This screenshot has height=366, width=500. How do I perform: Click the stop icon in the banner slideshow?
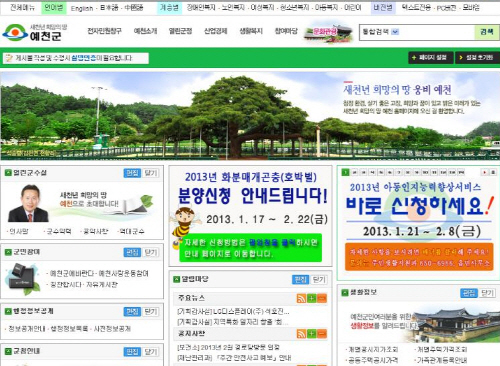493,172
